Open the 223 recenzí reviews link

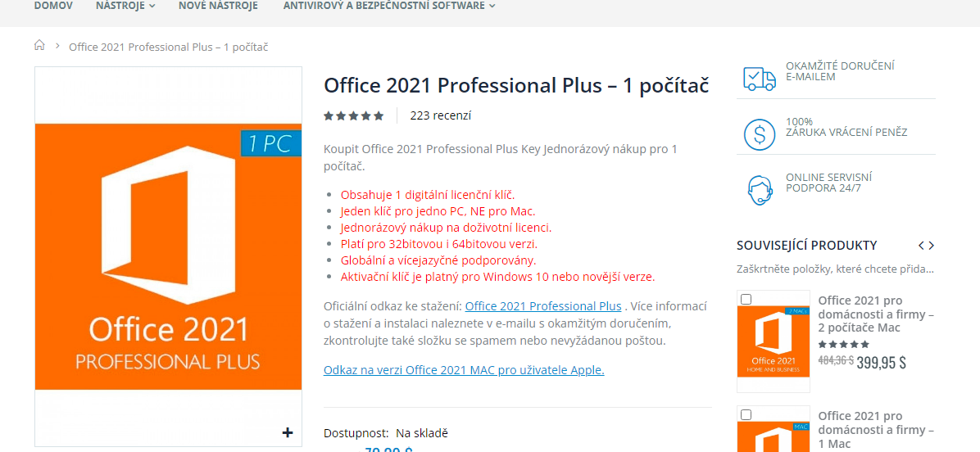(x=440, y=116)
